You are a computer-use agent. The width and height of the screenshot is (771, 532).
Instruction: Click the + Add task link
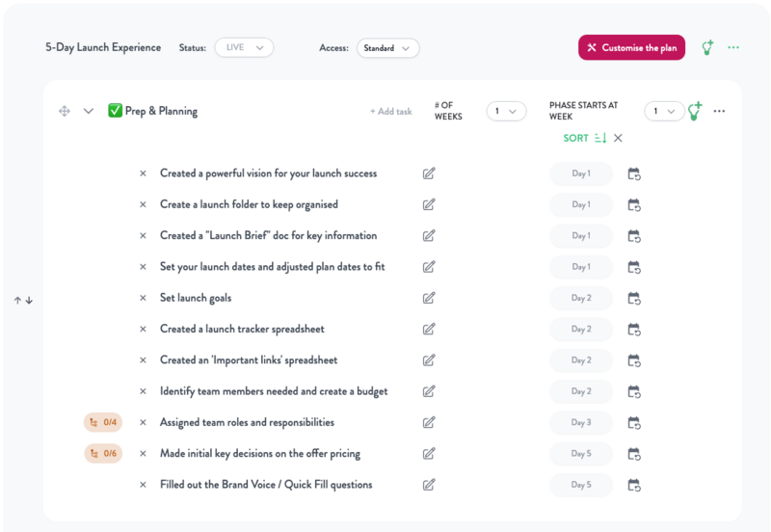[391, 112]
